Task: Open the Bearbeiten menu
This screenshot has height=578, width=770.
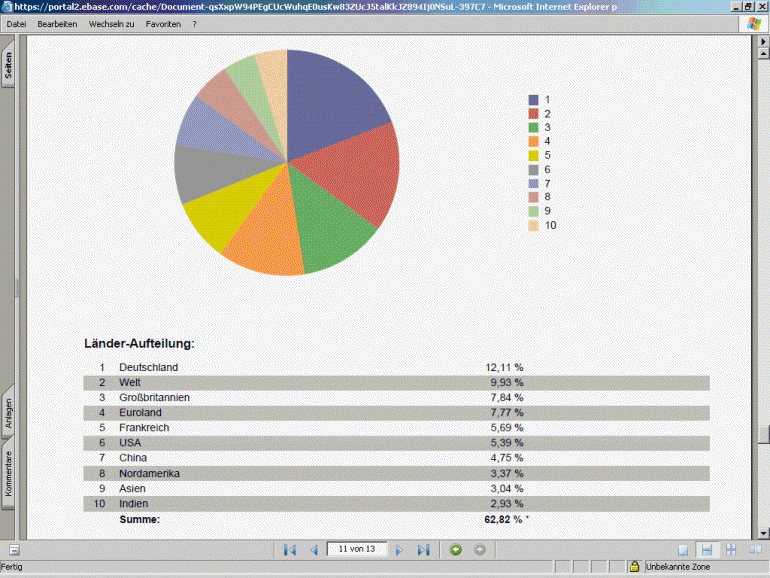Action: pyautogui.click(x=57, y=24)
